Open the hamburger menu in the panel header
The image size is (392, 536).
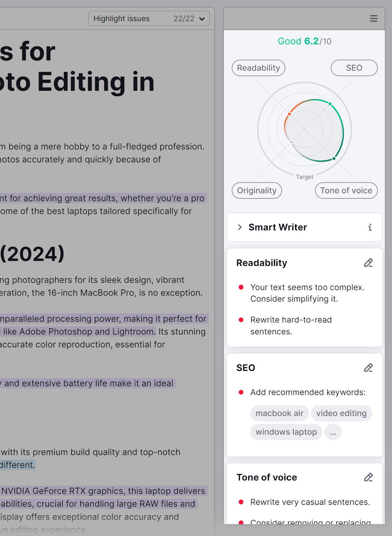point(374,18)
